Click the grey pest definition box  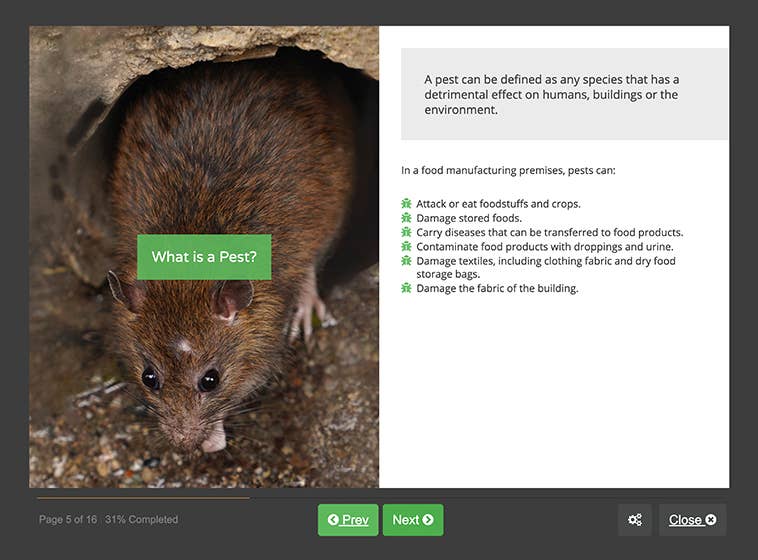[x=564, y=94]
